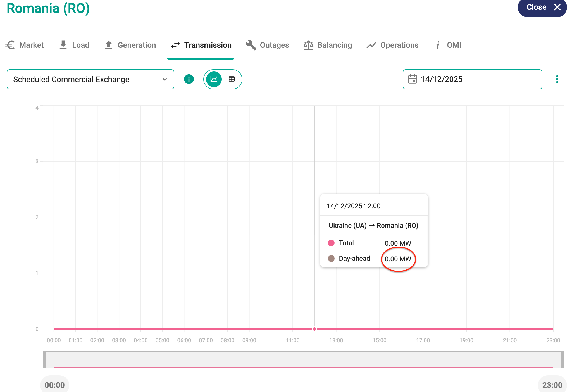The height and width of the screenshot is (392, 572).
Task: Click the Generation upload-arrow icon
Action: click(109, 45)
